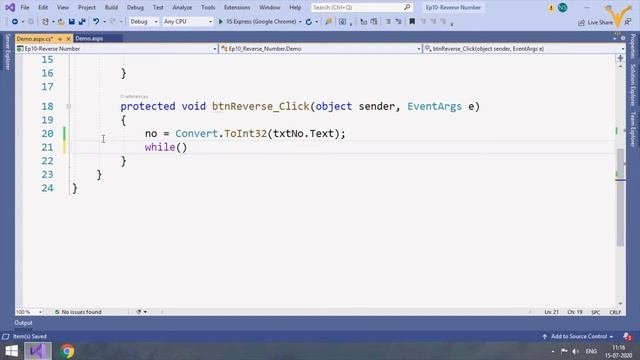Click the bookmark toggle icon in the toolbar
This screenshot has height=360, width=640.
(x=412, y=22)
